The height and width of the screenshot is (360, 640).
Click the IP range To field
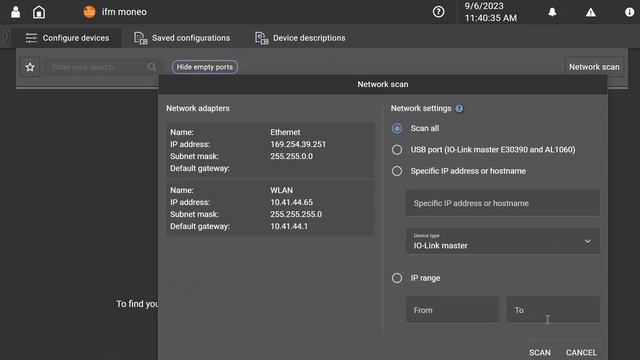pos(553,310)
